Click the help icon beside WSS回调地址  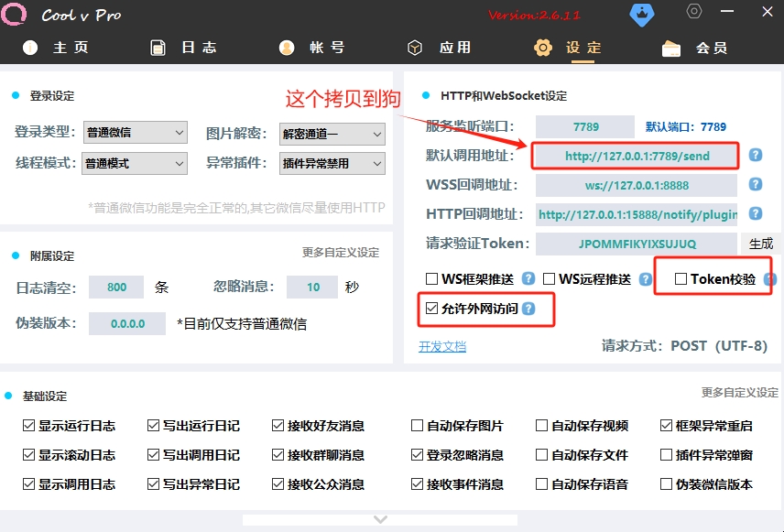756,184
